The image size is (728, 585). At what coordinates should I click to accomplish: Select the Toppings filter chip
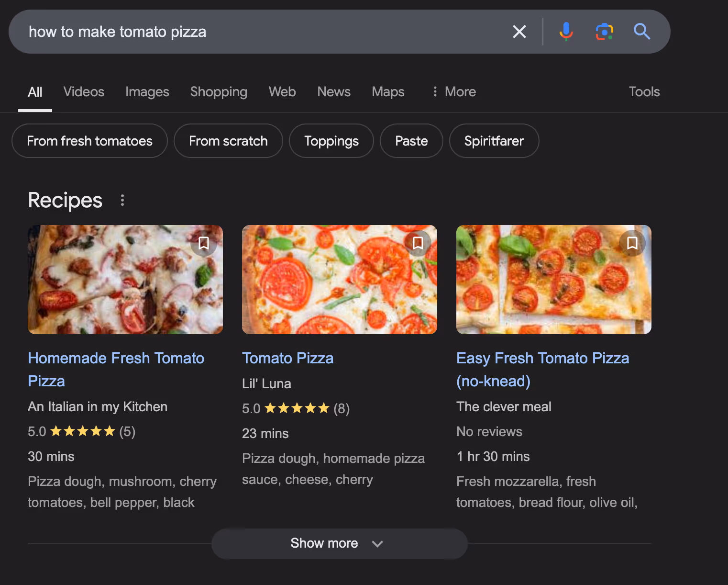tap(331, 141)
